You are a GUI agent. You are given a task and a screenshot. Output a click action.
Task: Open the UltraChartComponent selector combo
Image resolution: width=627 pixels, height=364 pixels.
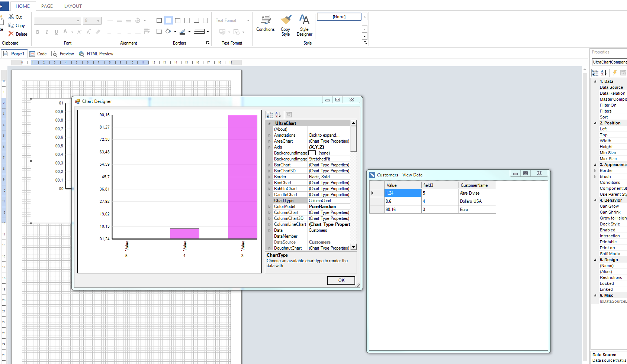(610, 62)
